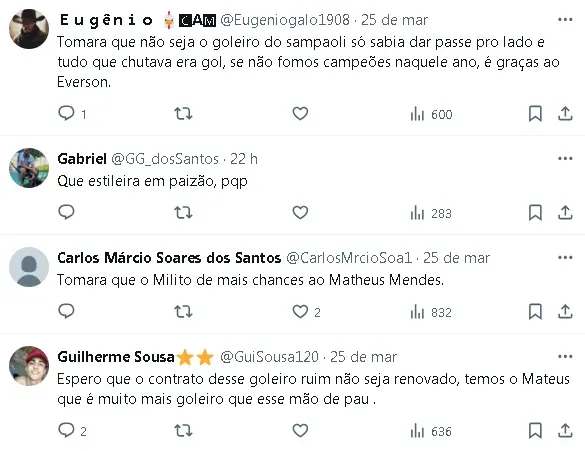The image size is (585, 451).
Task: Repost Eugênio's tweet about Everson
Action: (183, 113)
